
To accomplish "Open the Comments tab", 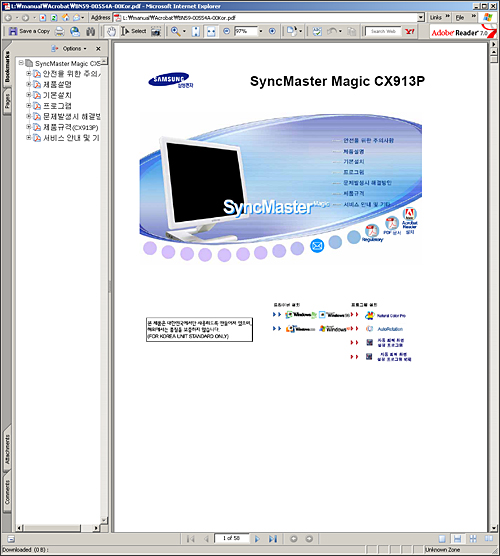I will pos(7,492).
